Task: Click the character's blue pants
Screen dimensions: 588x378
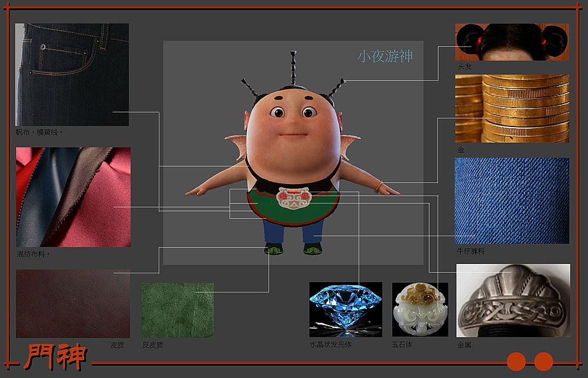Action: pyautogui.click(x=292, y=232)
